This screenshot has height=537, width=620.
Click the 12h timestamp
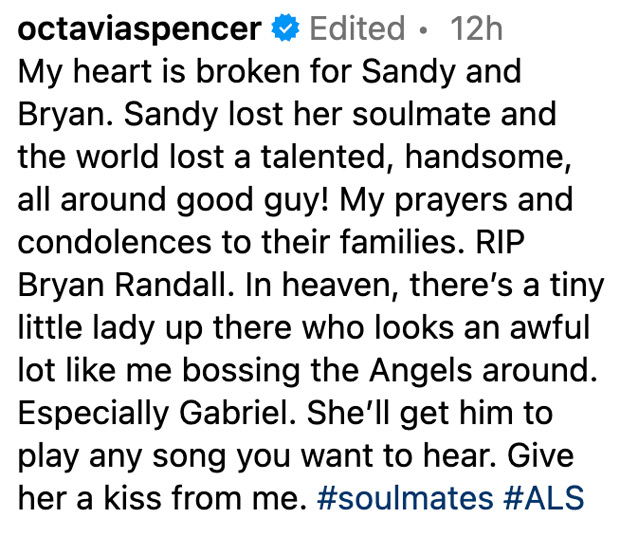click(x=476, y=28)
